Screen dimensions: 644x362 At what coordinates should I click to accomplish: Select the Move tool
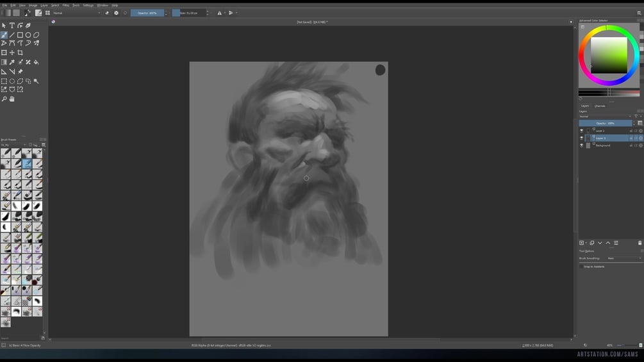12,53
